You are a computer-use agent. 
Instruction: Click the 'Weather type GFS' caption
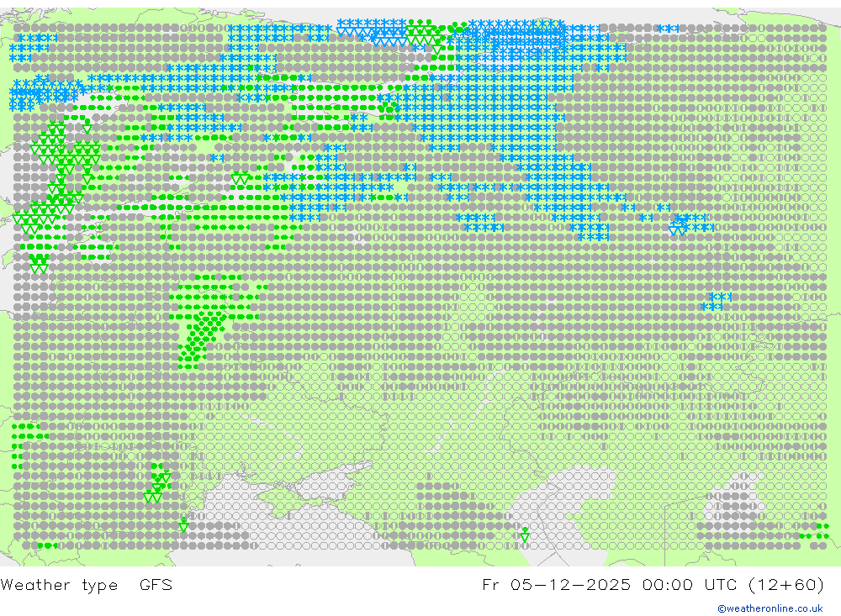(87, 584)
